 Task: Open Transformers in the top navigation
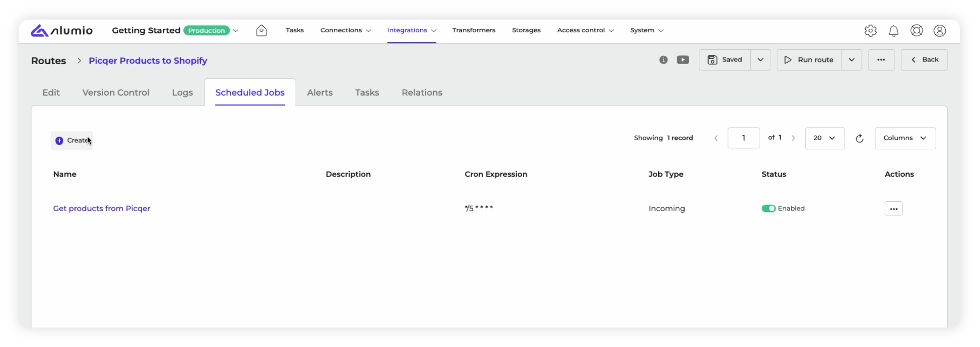tap(474, 30)
